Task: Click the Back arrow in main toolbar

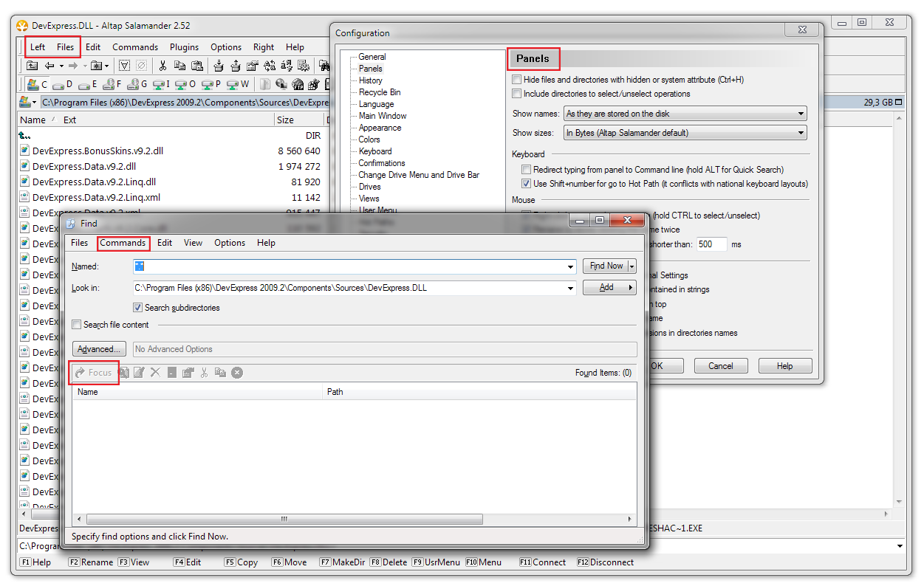Action: click(49, 66)
